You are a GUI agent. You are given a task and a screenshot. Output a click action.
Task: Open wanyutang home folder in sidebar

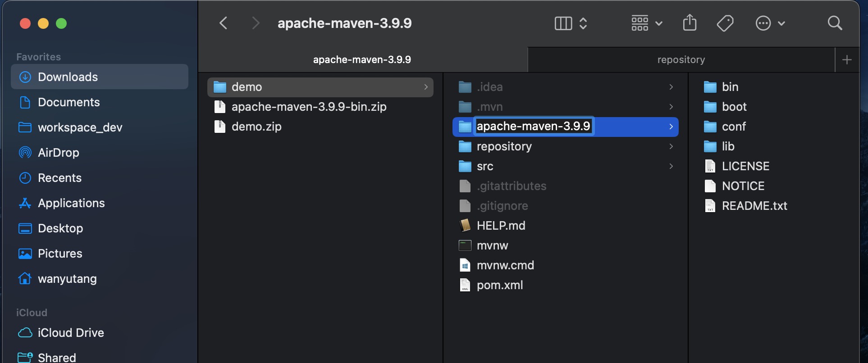[100, 279]
